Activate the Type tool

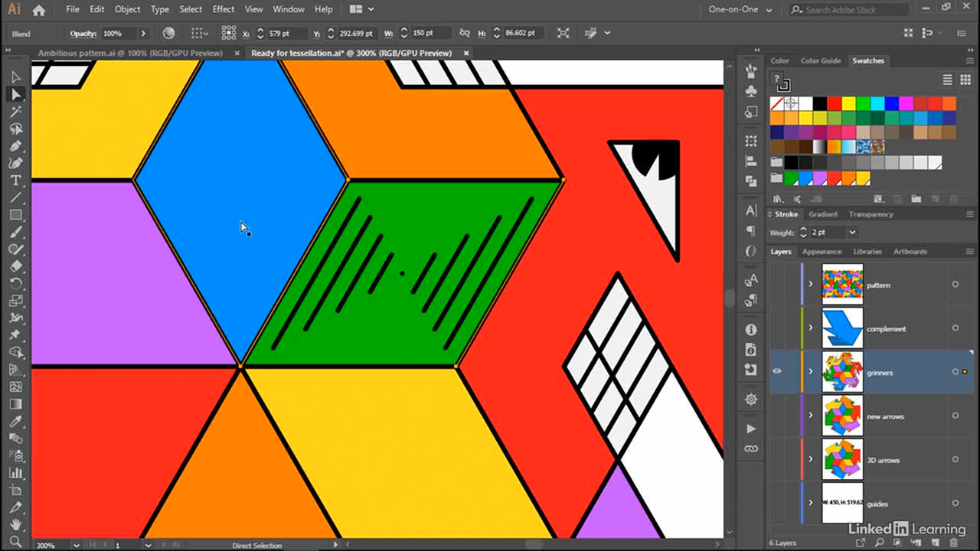[x=15, y=181]
